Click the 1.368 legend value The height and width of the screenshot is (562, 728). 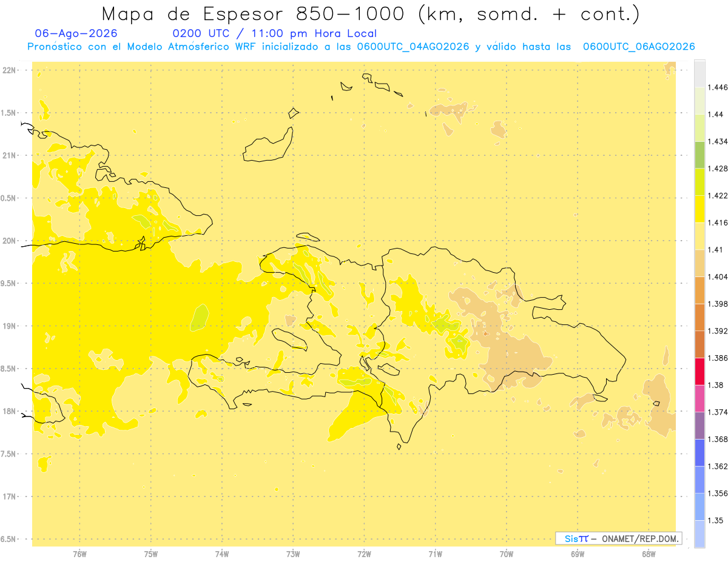pyautogui.click(x=718, y=439)
